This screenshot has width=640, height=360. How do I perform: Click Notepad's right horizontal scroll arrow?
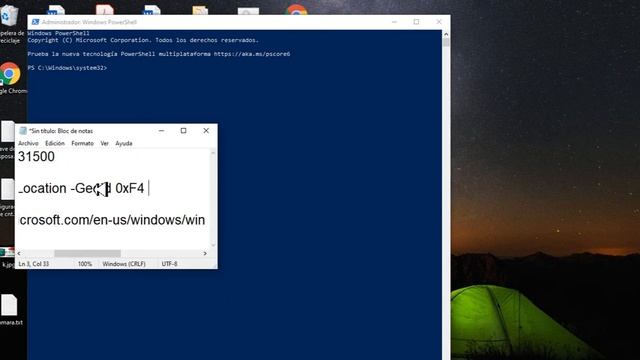pos(205,253)
